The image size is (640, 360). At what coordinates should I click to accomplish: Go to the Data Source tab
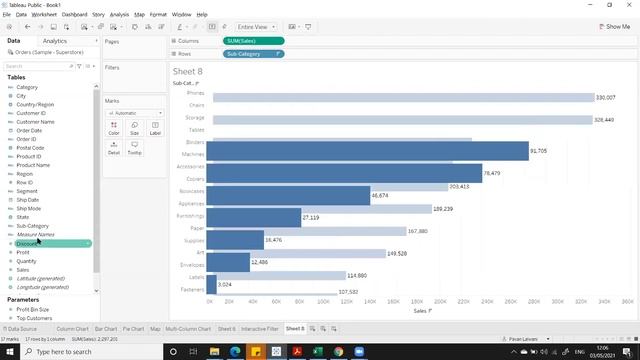20,329
